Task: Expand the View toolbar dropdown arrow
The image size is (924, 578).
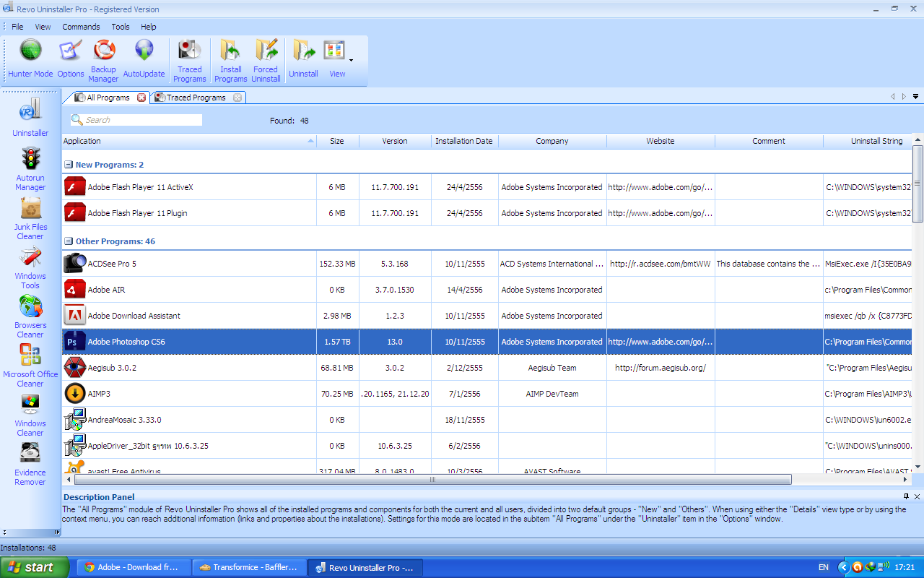Action: 352,61
